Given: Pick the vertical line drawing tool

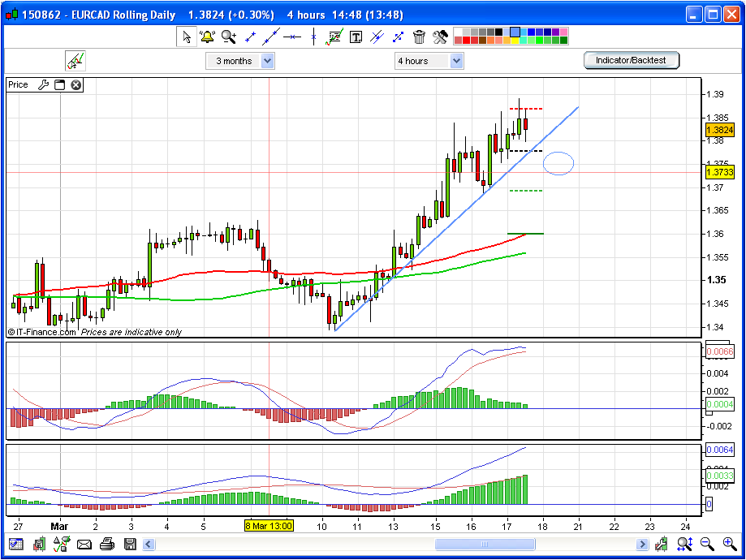Looking at the screenshot, I should click(313, 37).
